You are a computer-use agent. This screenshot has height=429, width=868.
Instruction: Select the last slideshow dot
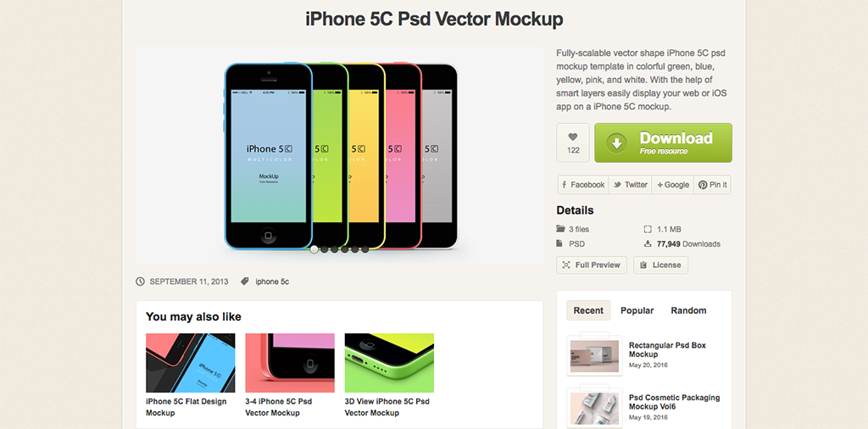coord(364,249)
